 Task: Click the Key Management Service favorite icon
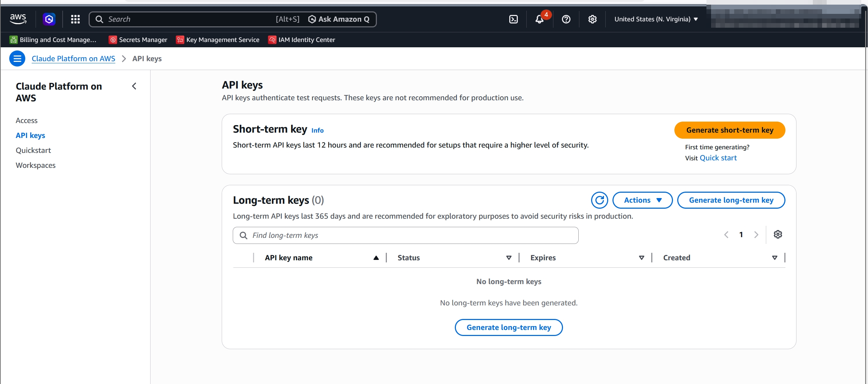pos(180,40)
